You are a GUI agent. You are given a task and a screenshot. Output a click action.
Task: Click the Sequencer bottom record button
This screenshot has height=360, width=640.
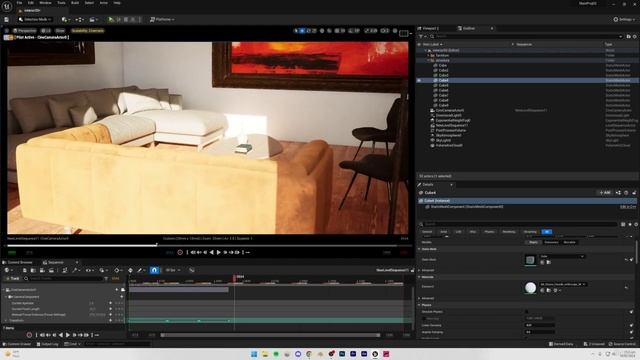point(29,335)
